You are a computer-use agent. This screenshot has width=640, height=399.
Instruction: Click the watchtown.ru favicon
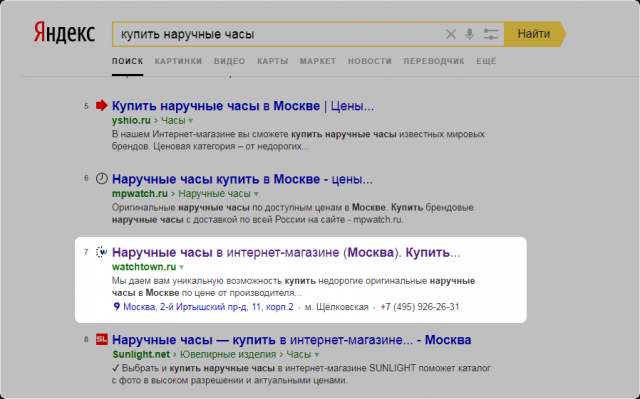click(x=101, y=252)
